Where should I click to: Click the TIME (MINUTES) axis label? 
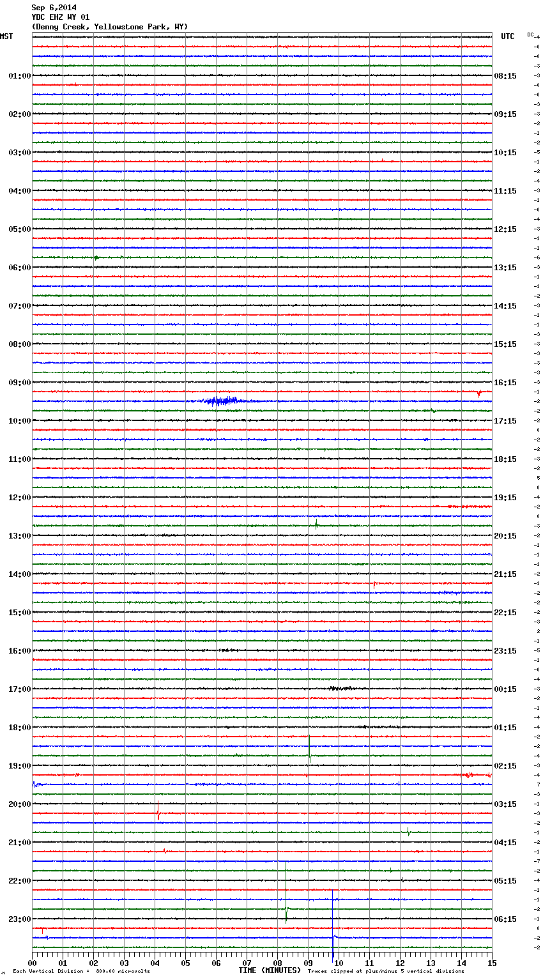tap(270, 970)
